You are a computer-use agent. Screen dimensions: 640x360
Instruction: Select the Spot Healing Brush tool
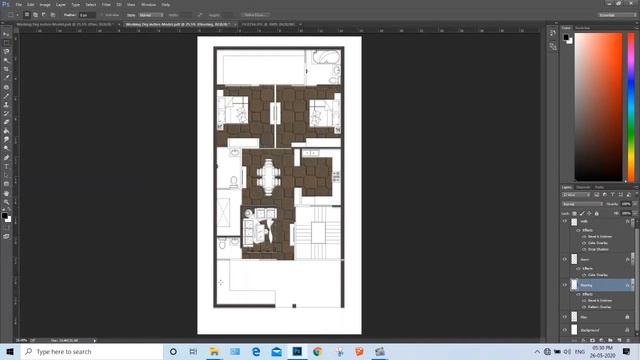pyautogui.click(x=6, y=87)
